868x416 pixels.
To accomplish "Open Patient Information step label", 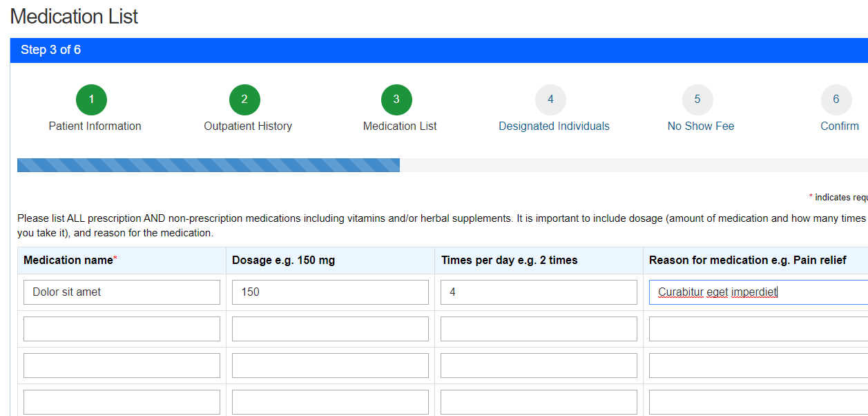I will [95, 126].
